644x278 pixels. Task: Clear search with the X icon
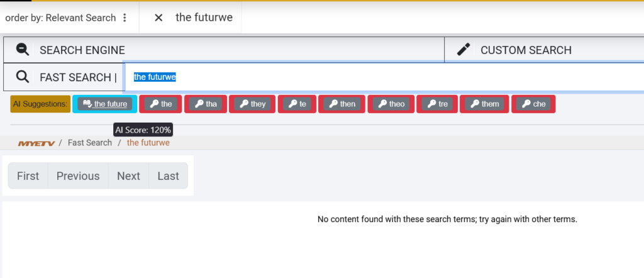[x=158, y=18]
